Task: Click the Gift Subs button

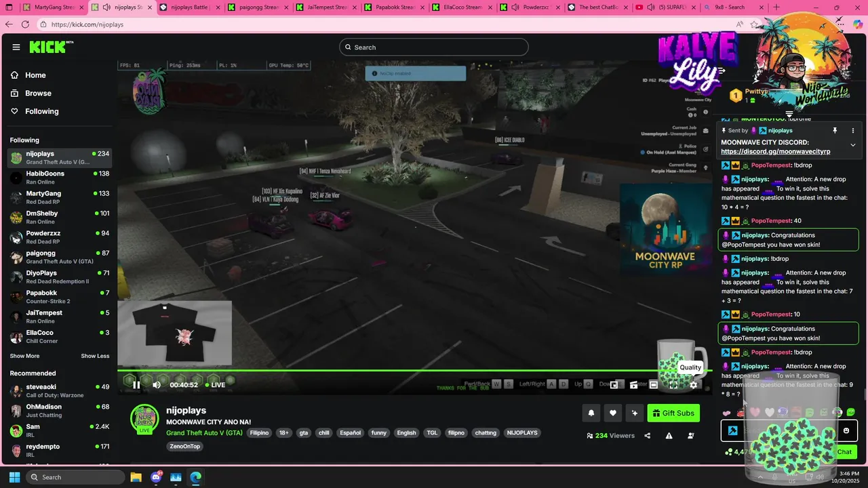Action: pos(673,413)
